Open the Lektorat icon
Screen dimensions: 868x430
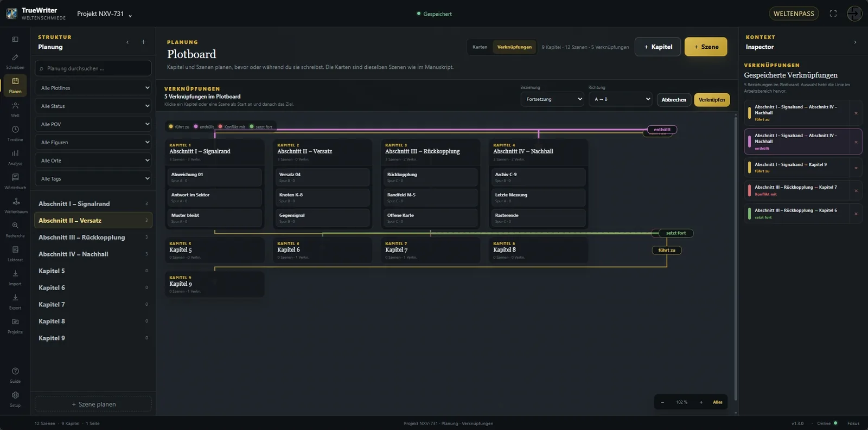pyautogui.click(x=15, y=253)
